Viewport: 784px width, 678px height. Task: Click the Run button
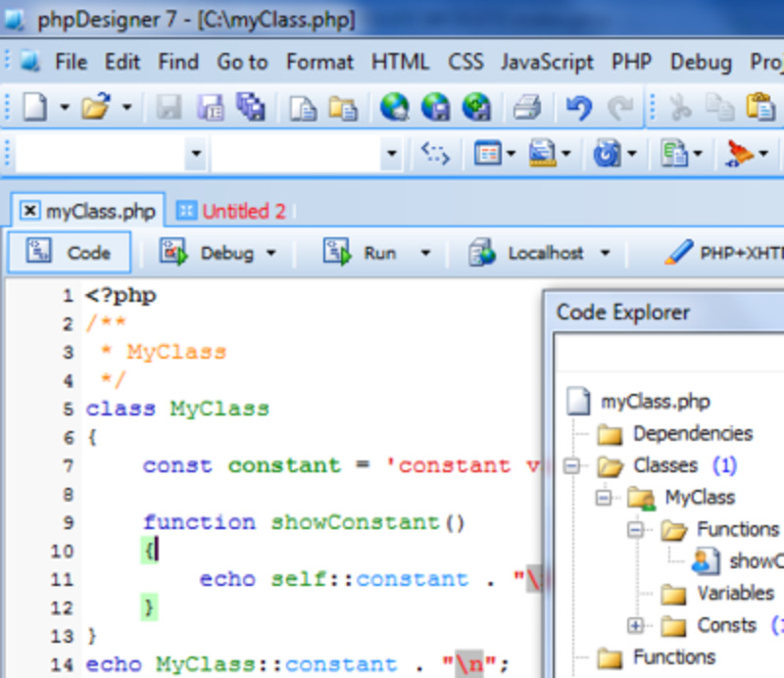(x=360, y=253)
